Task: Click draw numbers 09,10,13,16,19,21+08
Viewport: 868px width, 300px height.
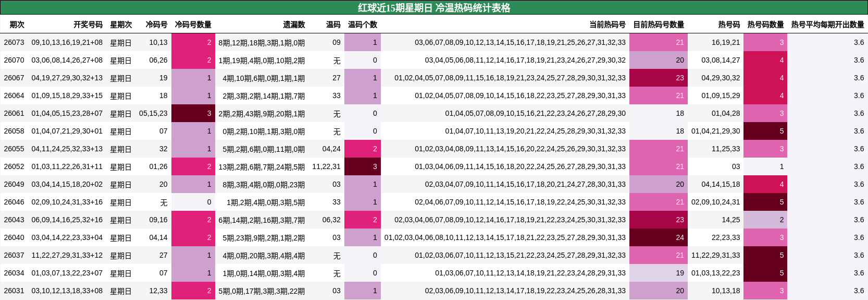Action: tap(67, 42)
